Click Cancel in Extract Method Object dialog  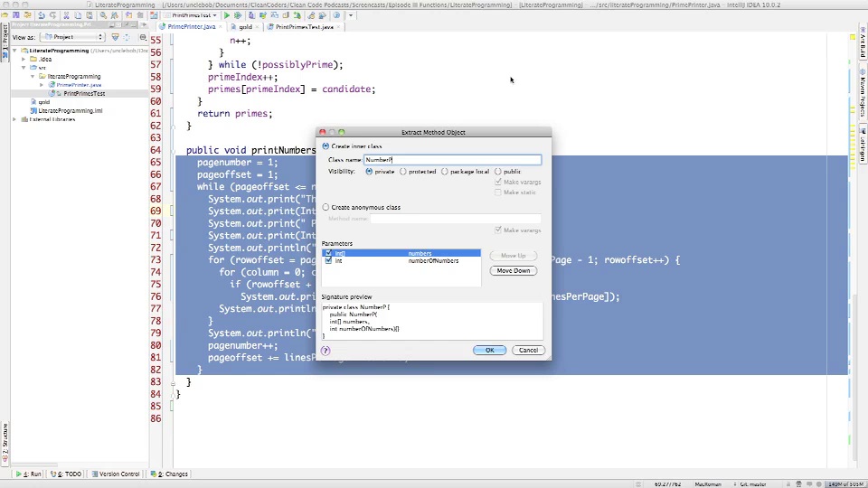point(528,351)
